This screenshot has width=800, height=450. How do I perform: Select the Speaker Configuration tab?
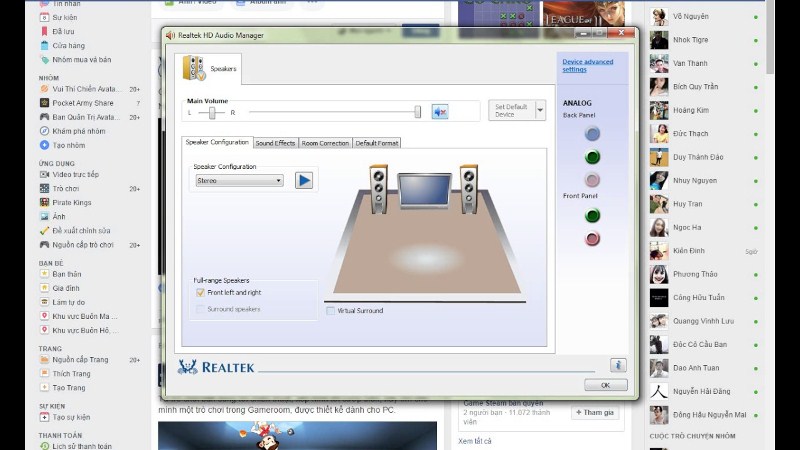[x=217, y=142]
